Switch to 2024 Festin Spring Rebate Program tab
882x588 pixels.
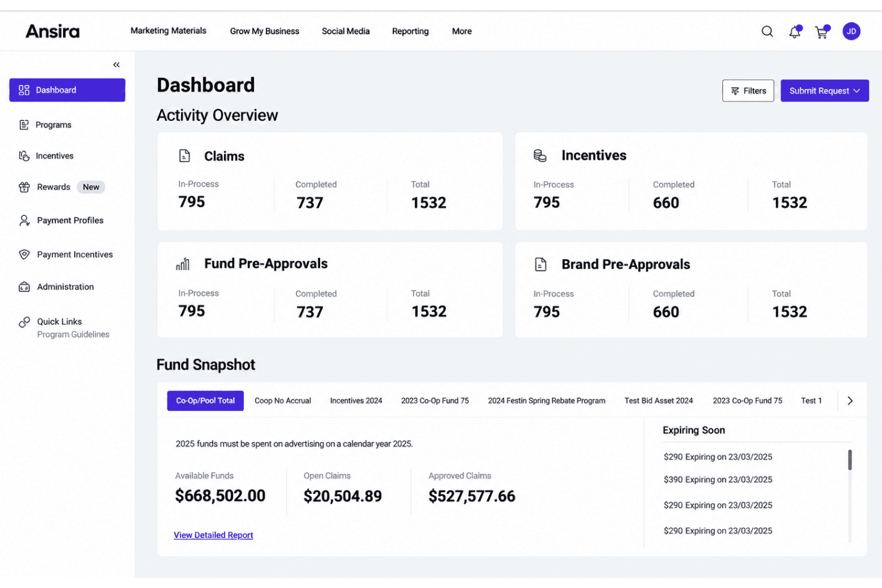[546, 401]
